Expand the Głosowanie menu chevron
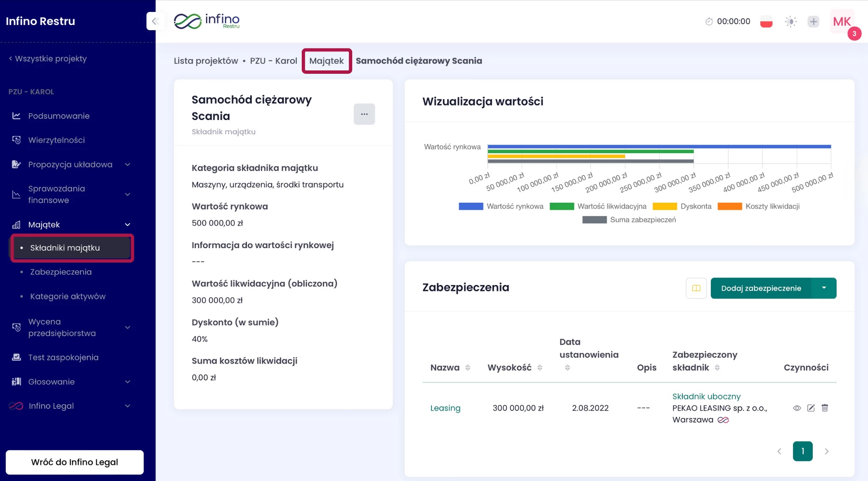 pyautogui.click(x=128, y=382)
